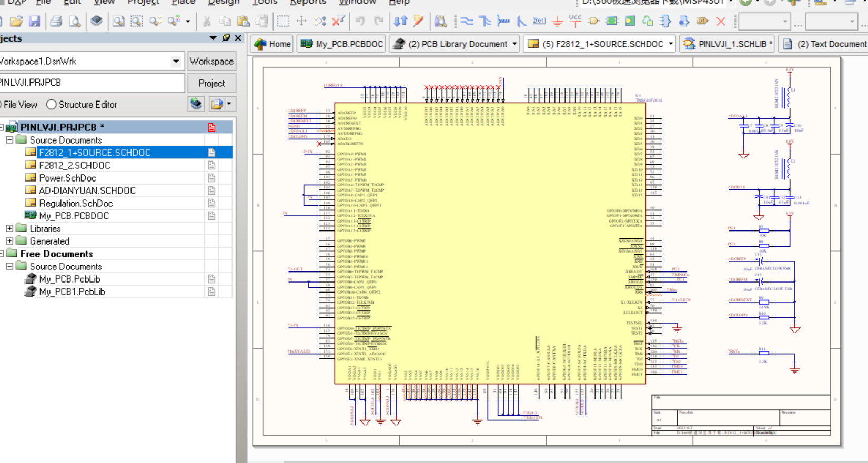Fit document zoom icon
This screenshot has height=463, width=868.
point(118,22)
